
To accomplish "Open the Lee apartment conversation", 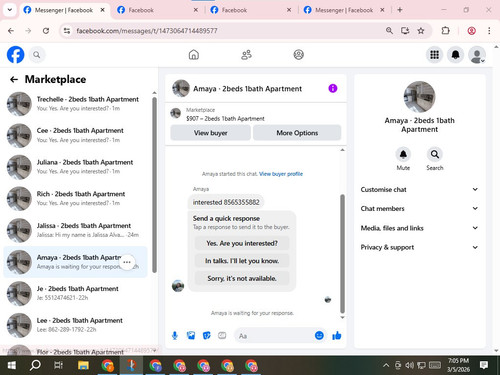I will tap(75, 325).
